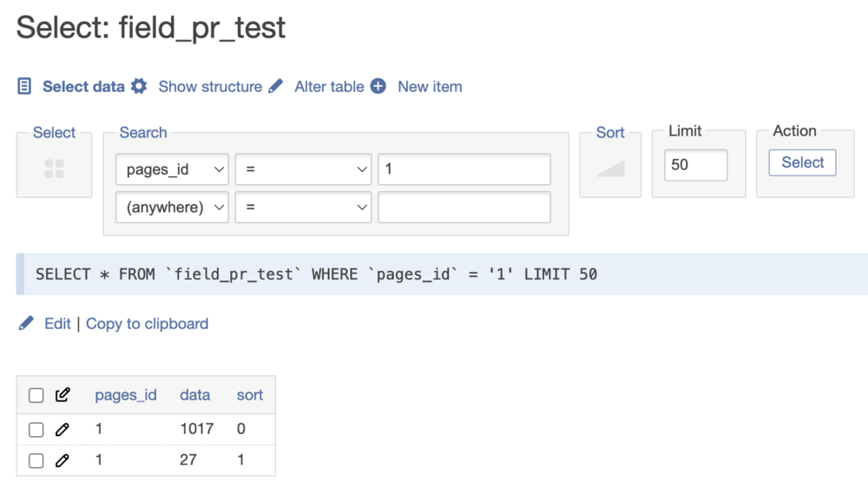Open the (anywhere) column dropdown
This screenshot has height=489, width=868.
(x=172, y=208)
